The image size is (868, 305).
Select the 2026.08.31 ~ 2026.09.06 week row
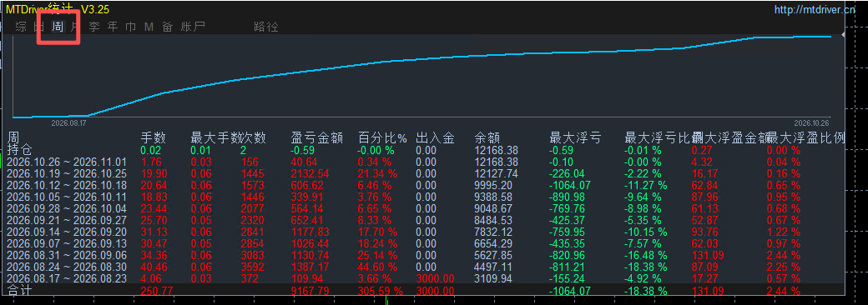pos(67,256)
